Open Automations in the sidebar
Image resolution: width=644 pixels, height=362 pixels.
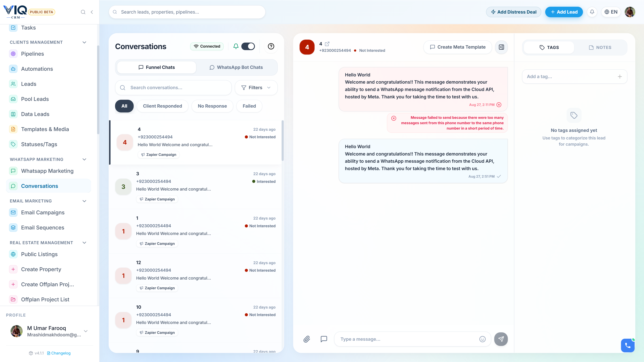[49, 69]
